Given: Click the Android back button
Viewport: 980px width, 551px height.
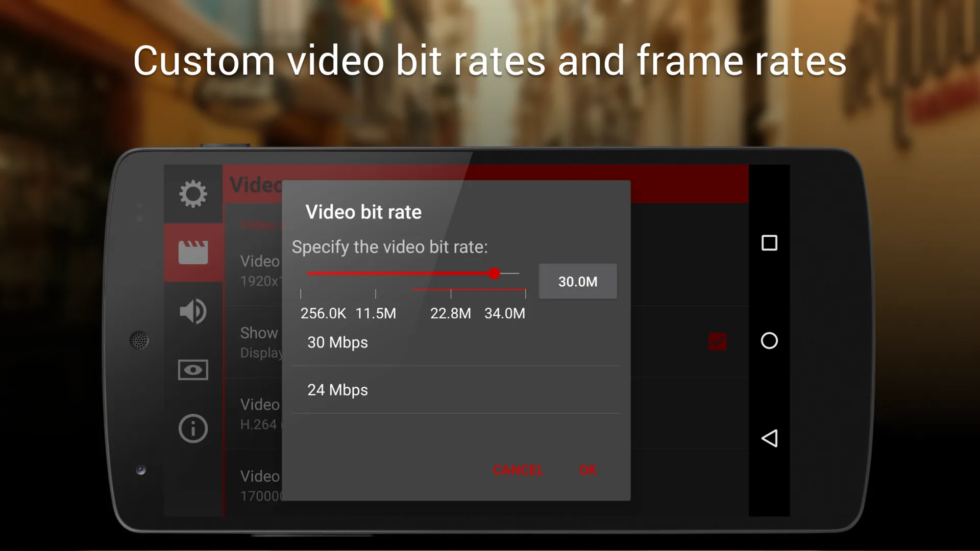Looking at the screenshot, I should [x=769, y=439].
